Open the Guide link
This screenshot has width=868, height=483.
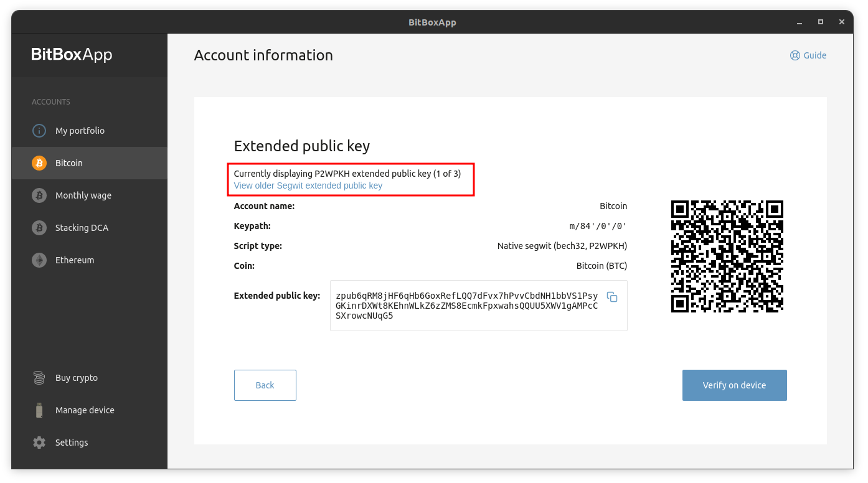coord(808,55)
